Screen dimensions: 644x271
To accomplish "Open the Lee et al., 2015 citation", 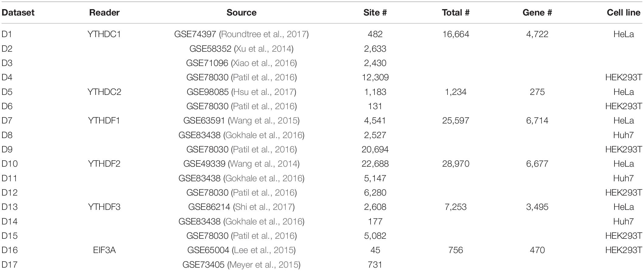I will tap(264, 250).
